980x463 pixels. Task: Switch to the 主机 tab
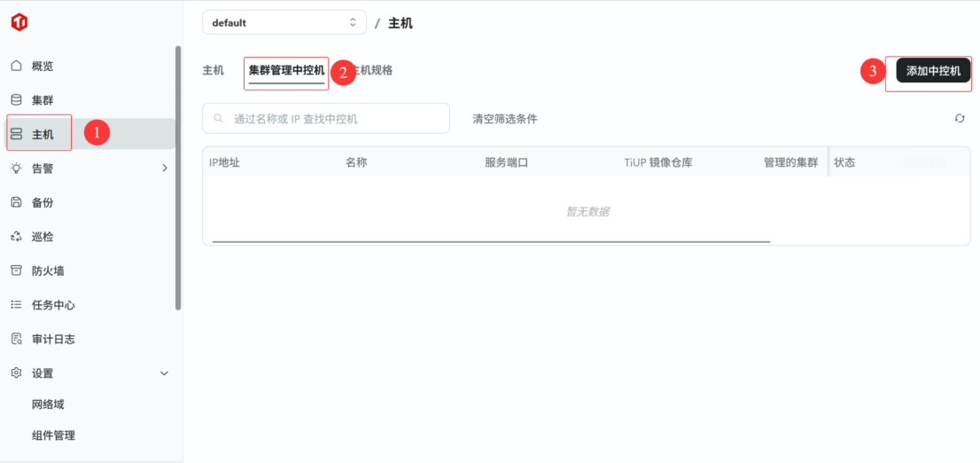(213, 70)
